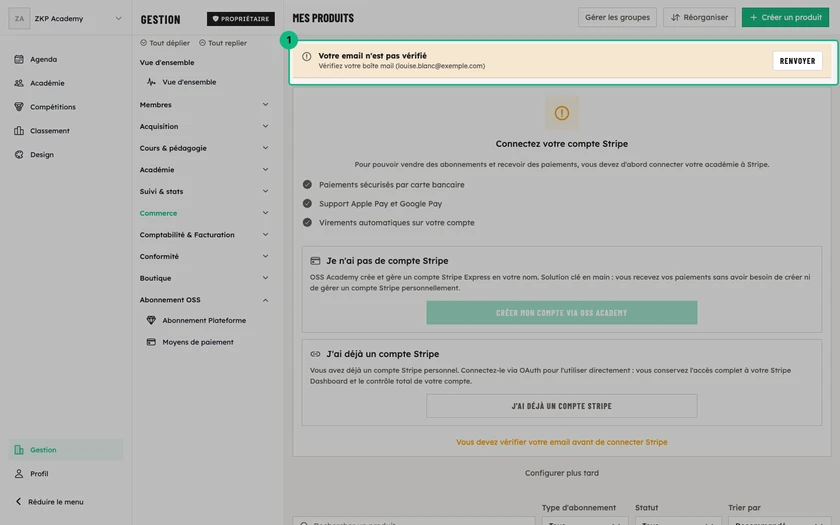Image resolution: width=840 pixels, height=525 pixels.
Task: Go to Compétitions in the sidebar
Action: (x=65, y=107)
